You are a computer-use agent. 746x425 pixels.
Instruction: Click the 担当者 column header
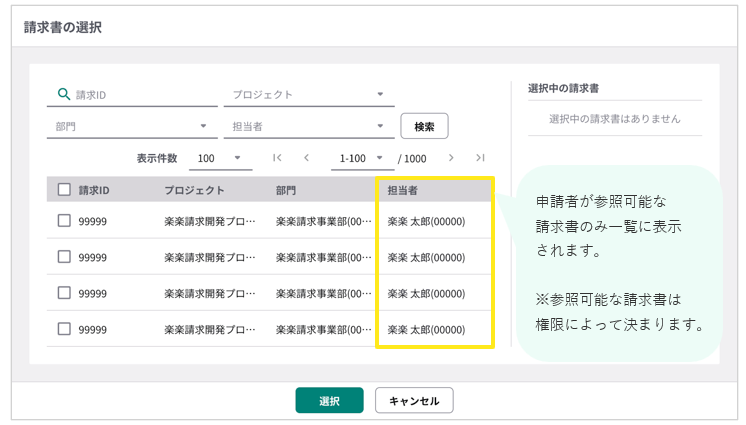[403, 190]
